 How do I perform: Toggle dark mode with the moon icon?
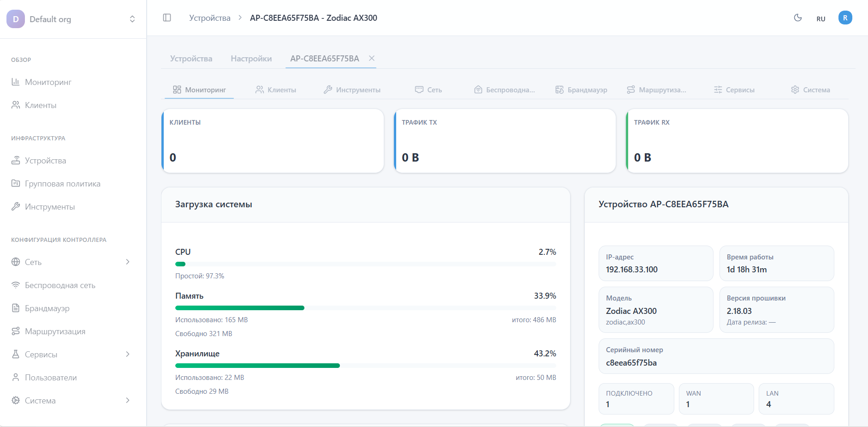point(797,18)
